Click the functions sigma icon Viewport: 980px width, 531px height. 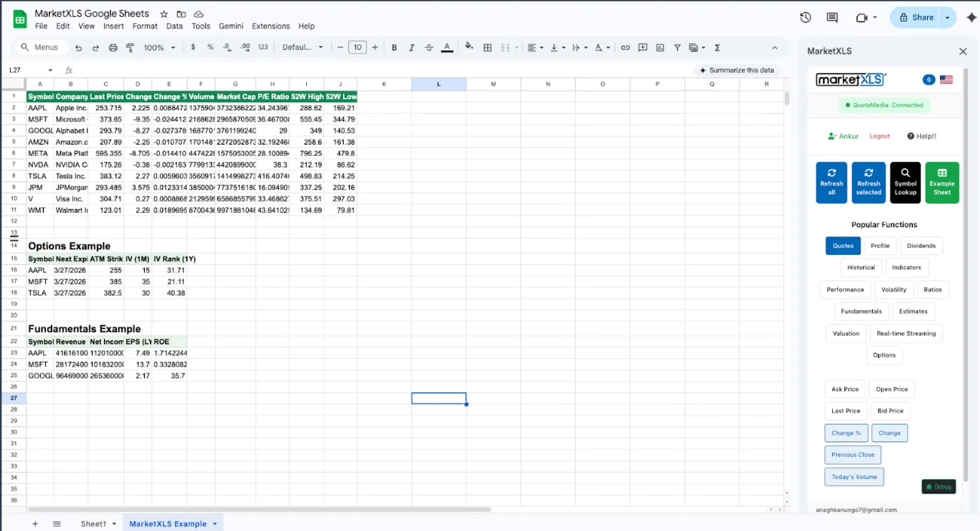click(717, 47)
